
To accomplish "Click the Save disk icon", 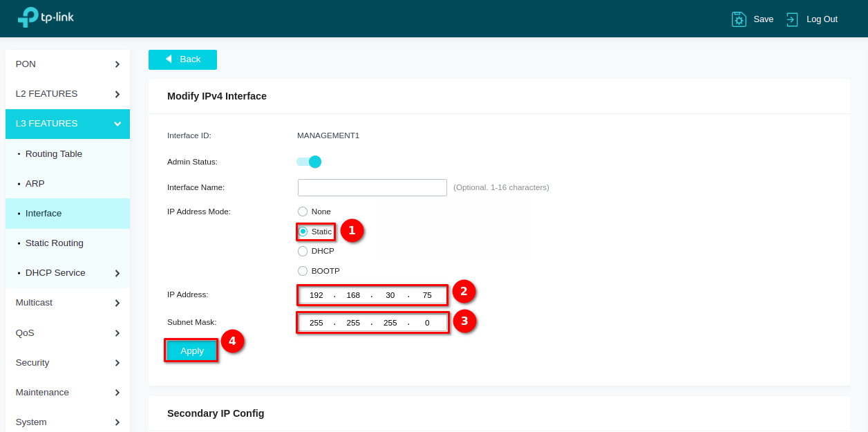I will 739,19.
